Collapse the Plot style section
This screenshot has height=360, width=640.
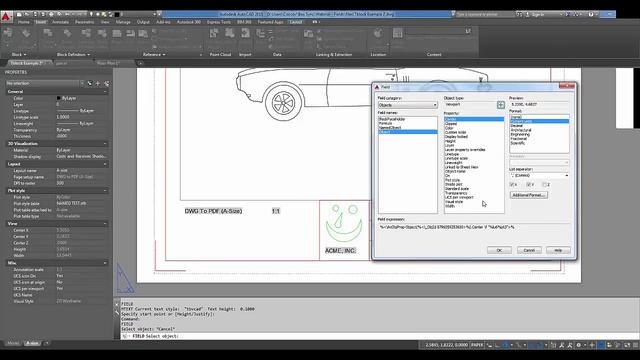click(x=105, y=191)
